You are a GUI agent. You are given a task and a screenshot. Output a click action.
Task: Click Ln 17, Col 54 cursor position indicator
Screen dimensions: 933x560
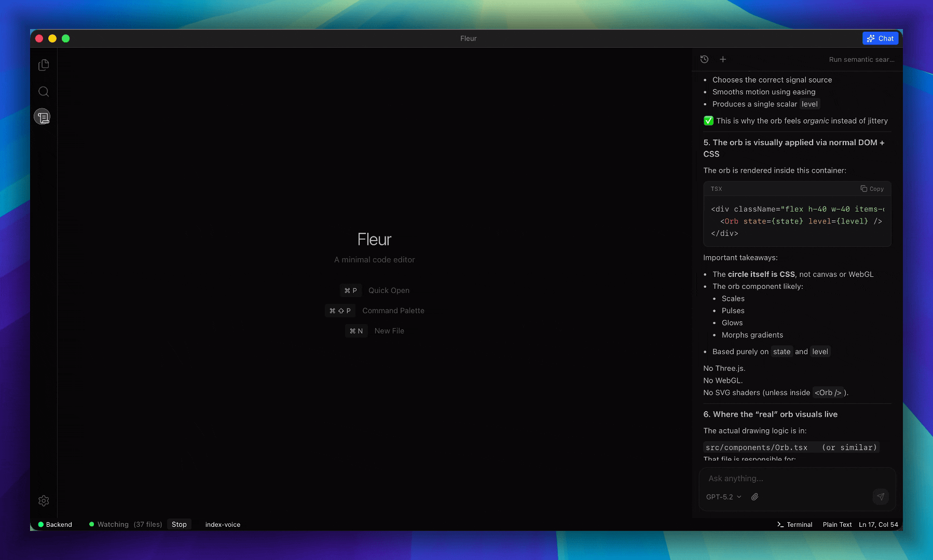coord(879,524)
